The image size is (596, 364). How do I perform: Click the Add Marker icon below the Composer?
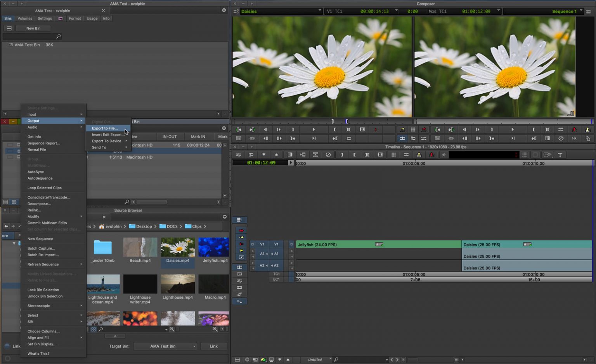tap(376, 129)
